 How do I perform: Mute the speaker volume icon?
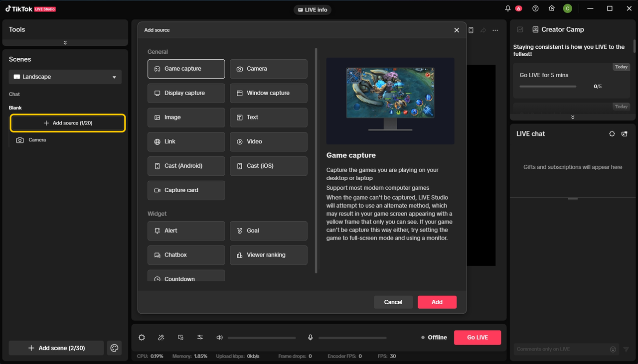click(219, 338)
